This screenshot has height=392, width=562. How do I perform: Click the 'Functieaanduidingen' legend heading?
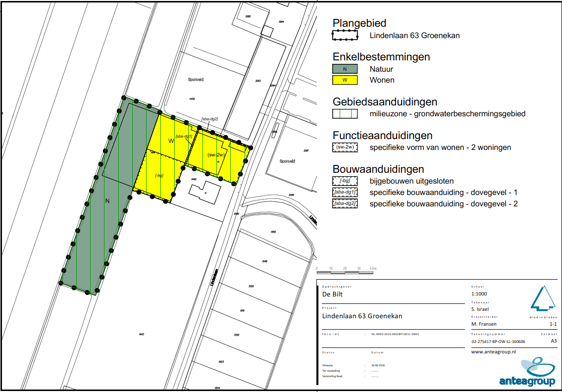[x=382, y=136]
